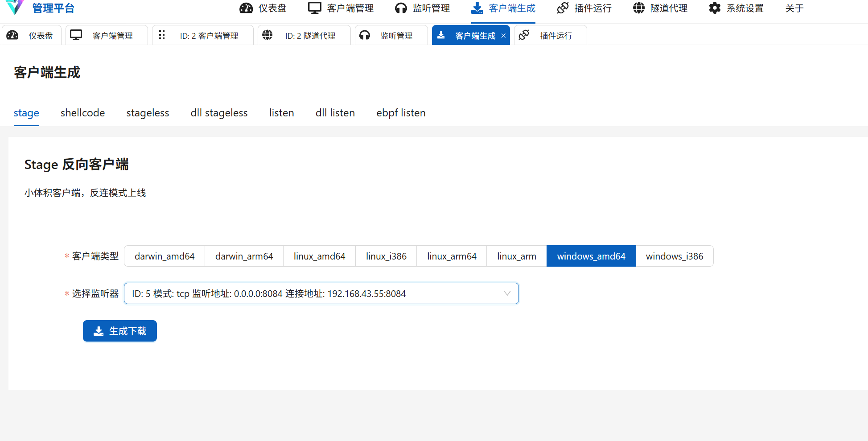Click the globe icon on ID: 2 隧道代理 tab
The height and width of the screenshot is (441, 868).
[x=267, y=35]
